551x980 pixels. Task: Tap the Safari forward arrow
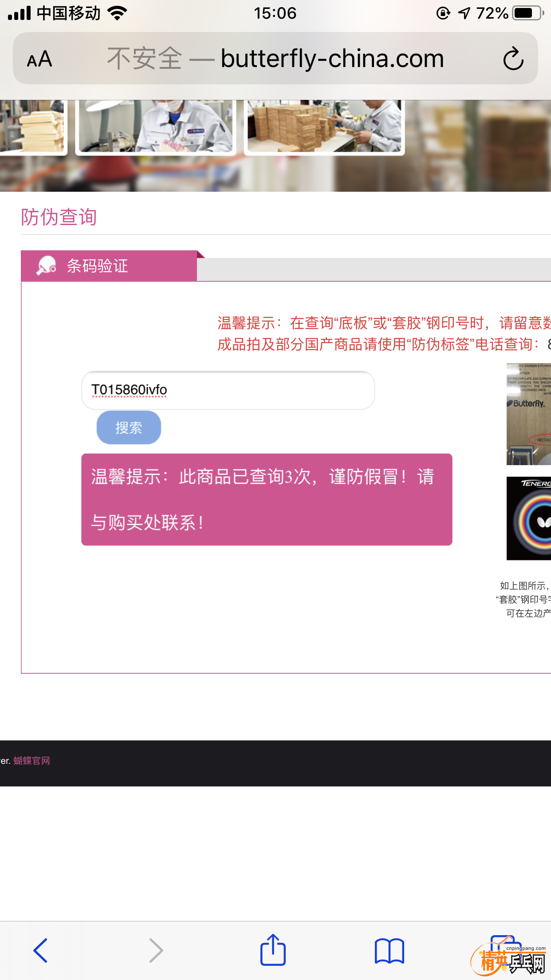tap(156, 950)
